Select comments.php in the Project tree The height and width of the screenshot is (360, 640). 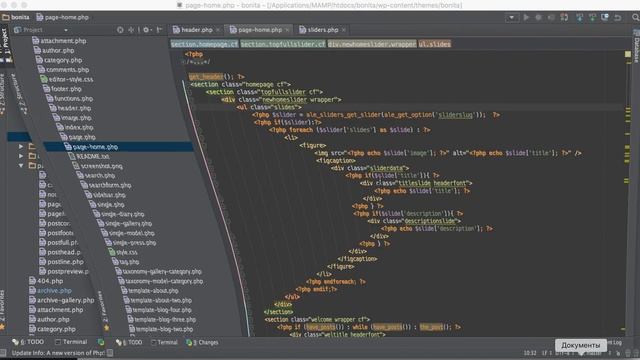pyautogui.click(x=64, y=70)
